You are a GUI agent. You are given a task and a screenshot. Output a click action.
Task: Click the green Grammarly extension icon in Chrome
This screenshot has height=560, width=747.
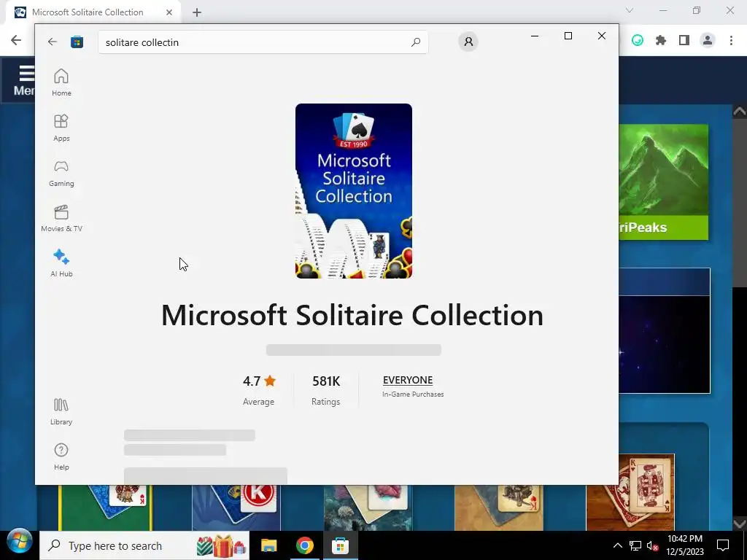(638, 41)
